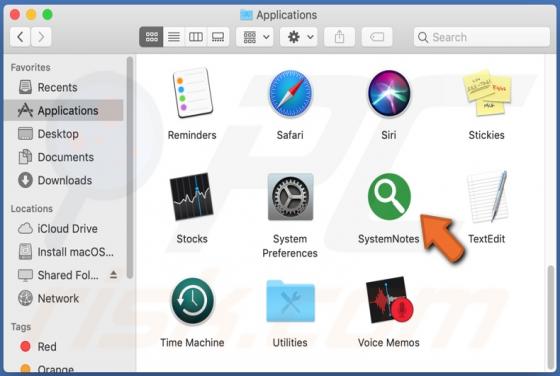Open the Action gear dropdown menu
The height and width of the screenshot is (376, 560).
pos(299,37)
